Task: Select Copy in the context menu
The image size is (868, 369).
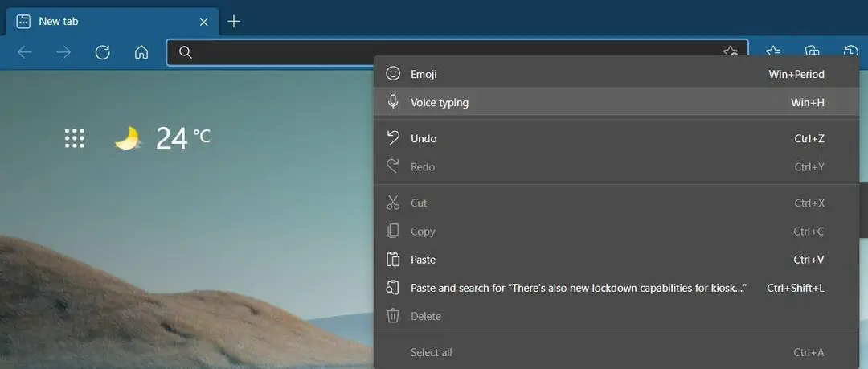Action: click(616, 232)
